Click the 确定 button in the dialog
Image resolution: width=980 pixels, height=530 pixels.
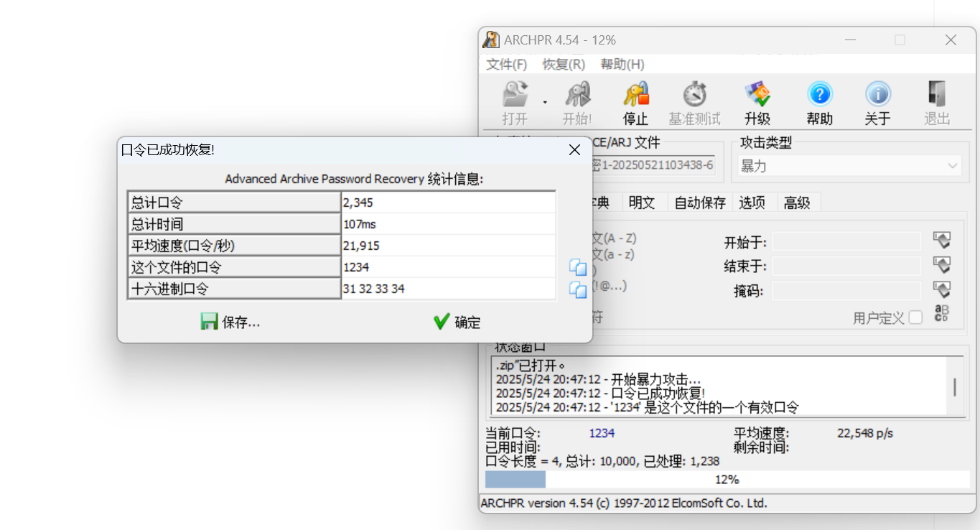(457, 322)
